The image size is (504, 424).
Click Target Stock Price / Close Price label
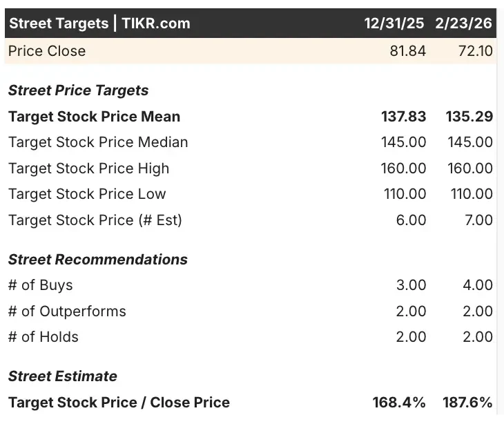pyautogui.click(x=119, y=403)
